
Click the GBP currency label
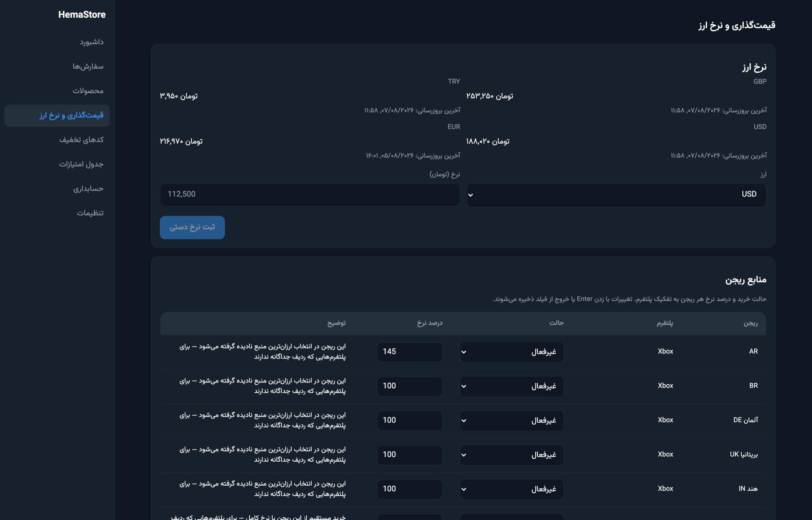tap(760, 82)
